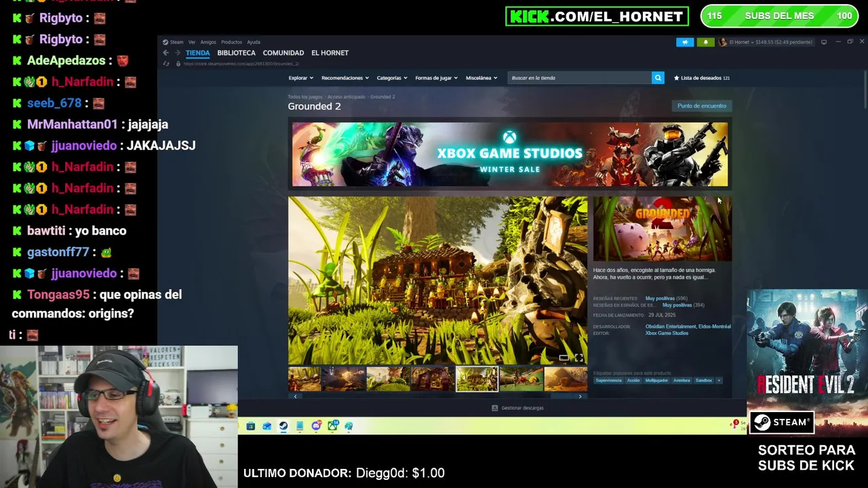This screenshot has width=868, height=488.
Task: Open El Hornet account wallet dropdown
Action: coord(770,42)
